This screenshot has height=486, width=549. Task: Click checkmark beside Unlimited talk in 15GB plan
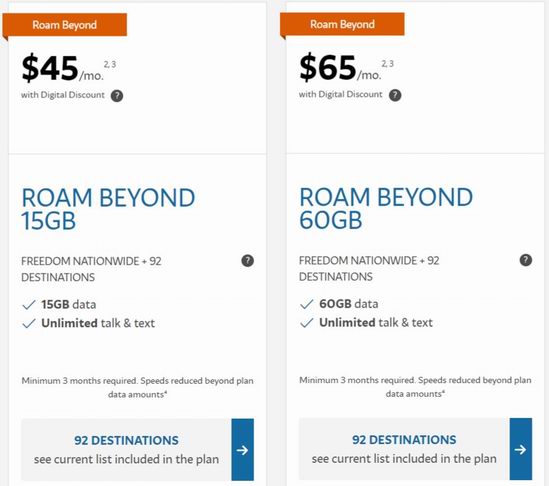(29, 323)
